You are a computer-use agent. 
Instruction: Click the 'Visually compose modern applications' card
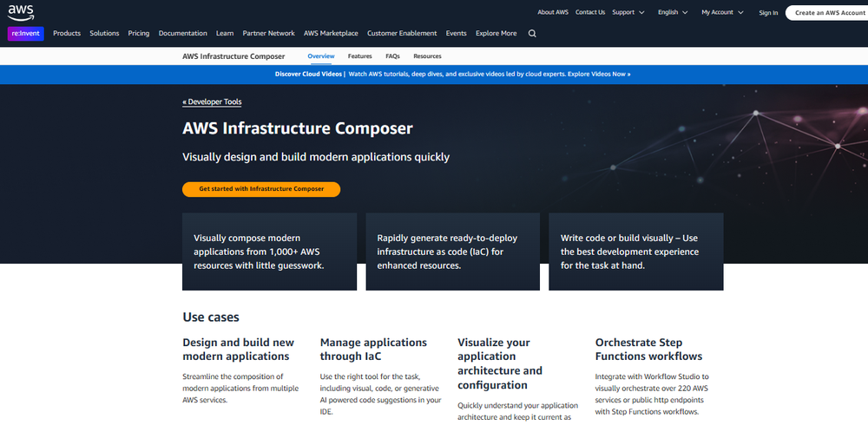[x=270, y=252]
